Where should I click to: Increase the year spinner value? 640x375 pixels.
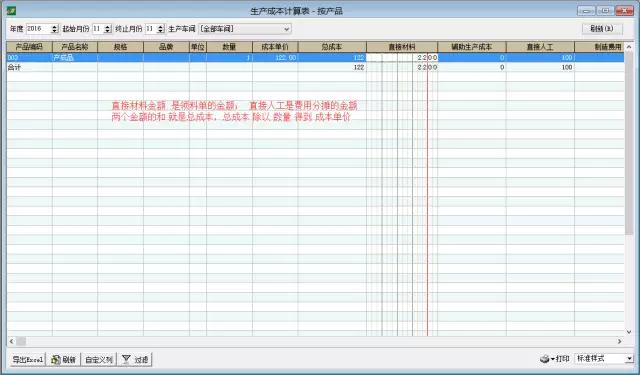(54, 27)
